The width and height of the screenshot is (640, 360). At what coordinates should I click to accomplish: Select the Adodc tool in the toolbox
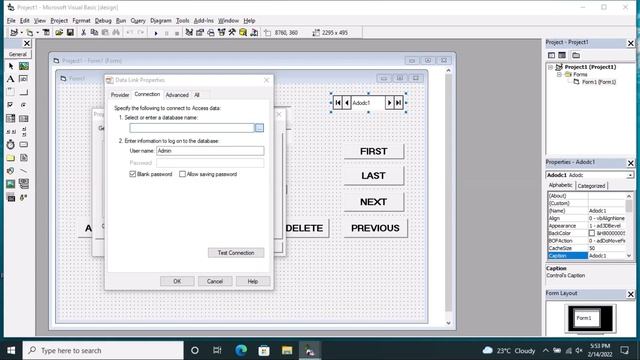(24, 198)
